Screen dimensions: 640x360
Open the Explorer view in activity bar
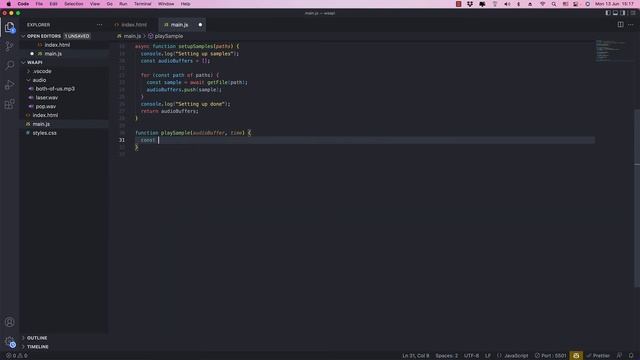[9, 27]
